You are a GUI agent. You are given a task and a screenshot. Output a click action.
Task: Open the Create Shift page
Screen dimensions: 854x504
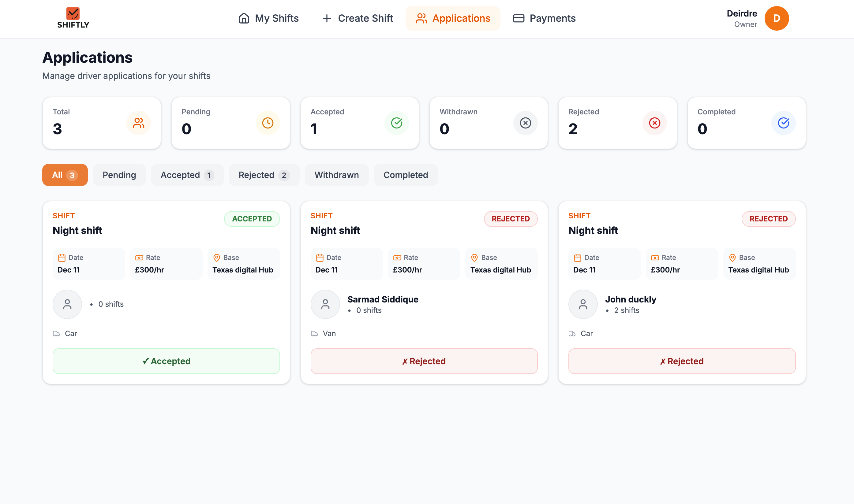coord(357,18)
